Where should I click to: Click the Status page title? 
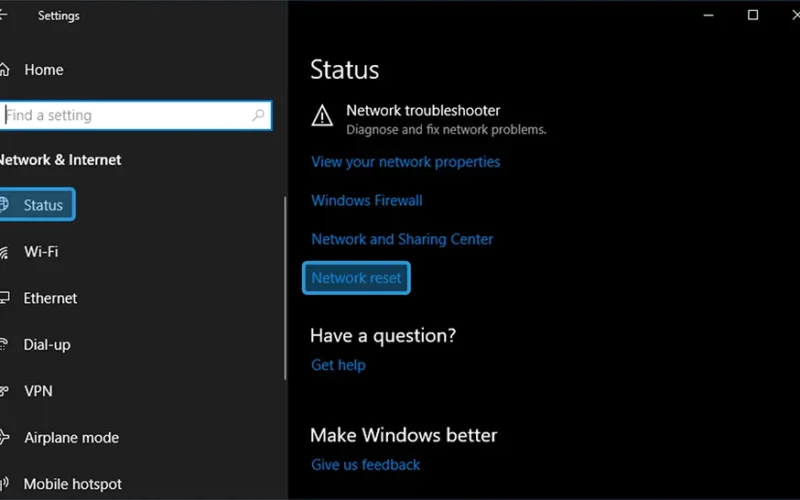344,70
